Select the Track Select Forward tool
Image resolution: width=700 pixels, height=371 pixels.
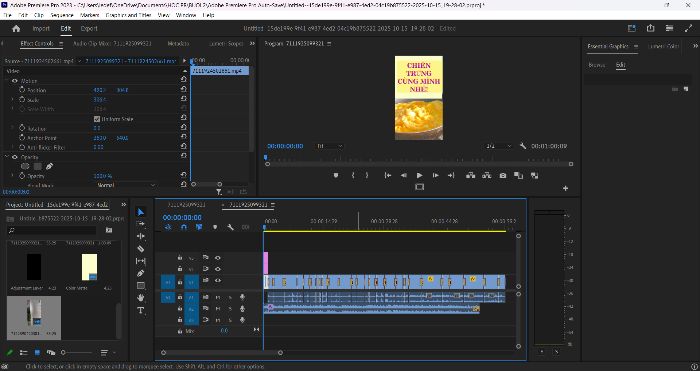click(141, 224)
